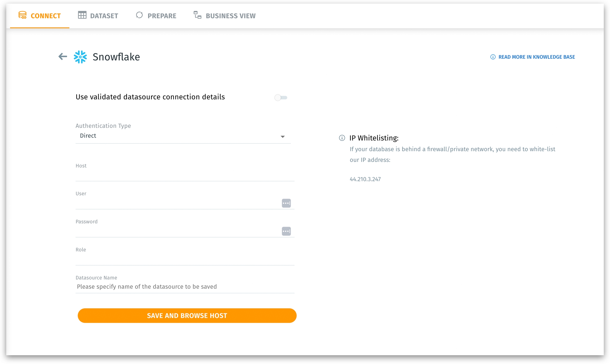This screenshot has width=610, height=364.
Task: Focus the User input field
Action: (177, 203)
